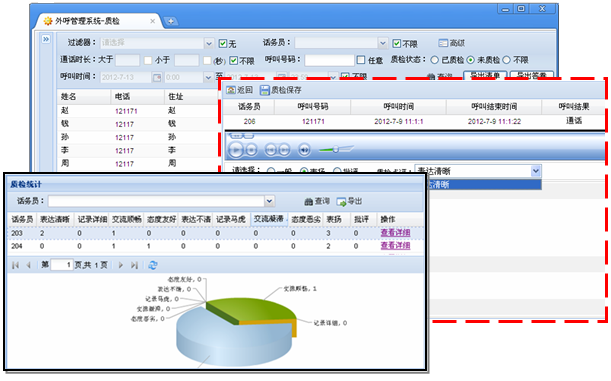611x381 pixels.
Task: Toggle the 任意 checkbox for 呼叫号码
Action: point(361,60)
